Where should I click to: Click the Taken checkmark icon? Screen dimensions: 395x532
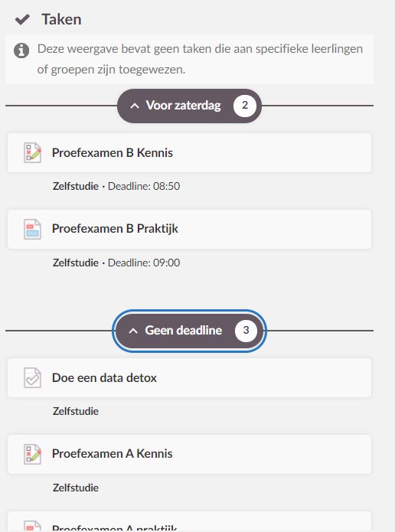pyautogui.click(x=22, y=20)
